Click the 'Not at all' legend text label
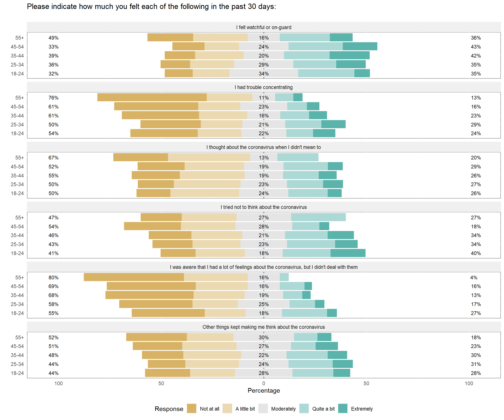The height and width of the screenshot is (420, 504). pyautogui.click(x=210, y=409)
